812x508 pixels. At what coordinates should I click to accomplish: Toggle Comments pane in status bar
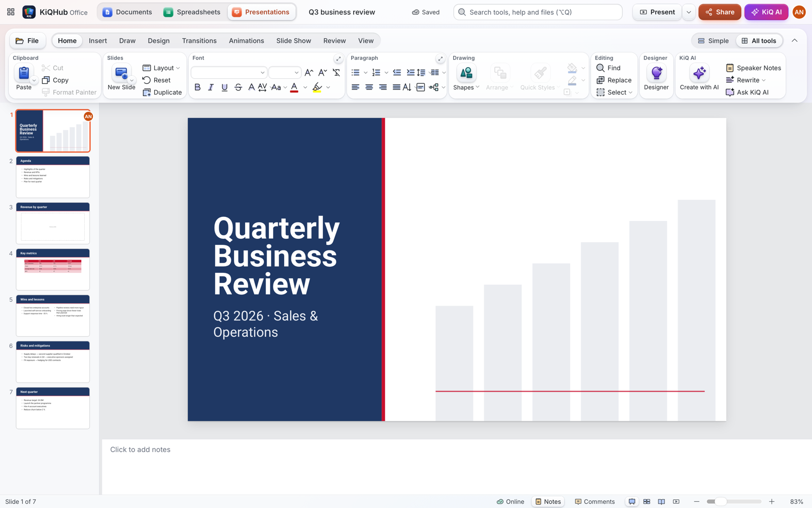point(595,501)
